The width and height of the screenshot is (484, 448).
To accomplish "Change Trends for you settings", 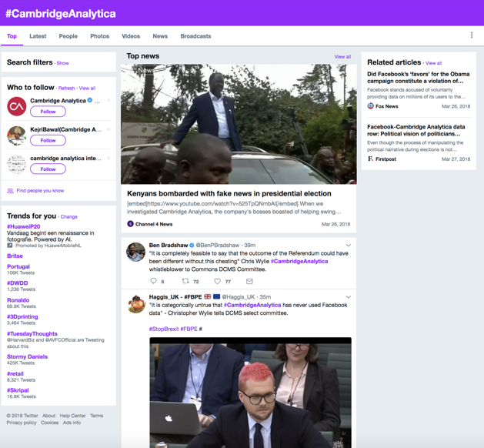I will [68, 217].
